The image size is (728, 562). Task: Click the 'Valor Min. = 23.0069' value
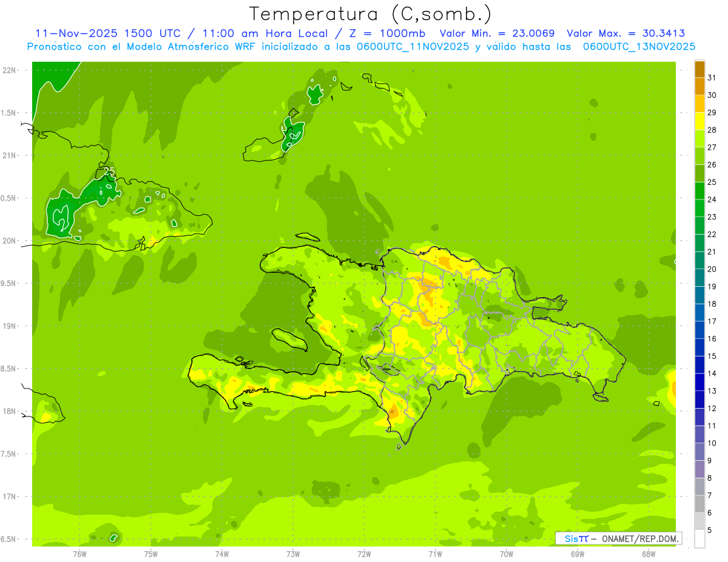[x=497, y=33]
